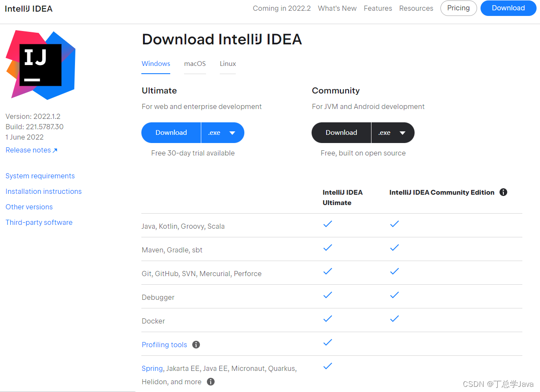This screenshot has height=392, width=540.
Task: Click 'For JVM and Android development' text
Action: click(x=368, y=106)
